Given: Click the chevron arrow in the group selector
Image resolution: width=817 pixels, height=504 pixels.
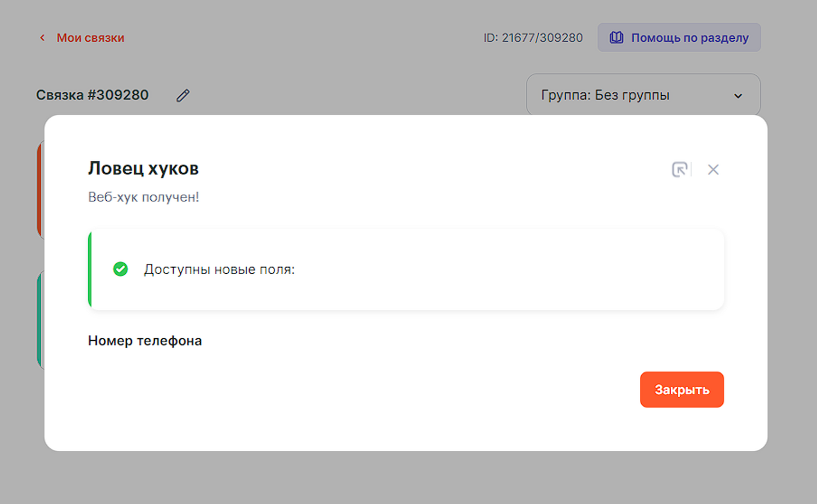Looking at the screenshot, I should tap(738, 96).
